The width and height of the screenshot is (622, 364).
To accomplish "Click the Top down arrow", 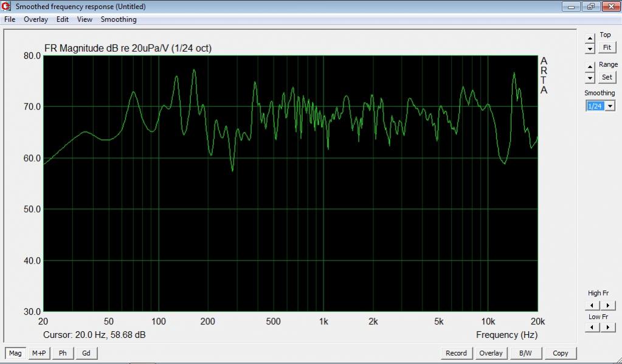I will click(x=590, y=49).
